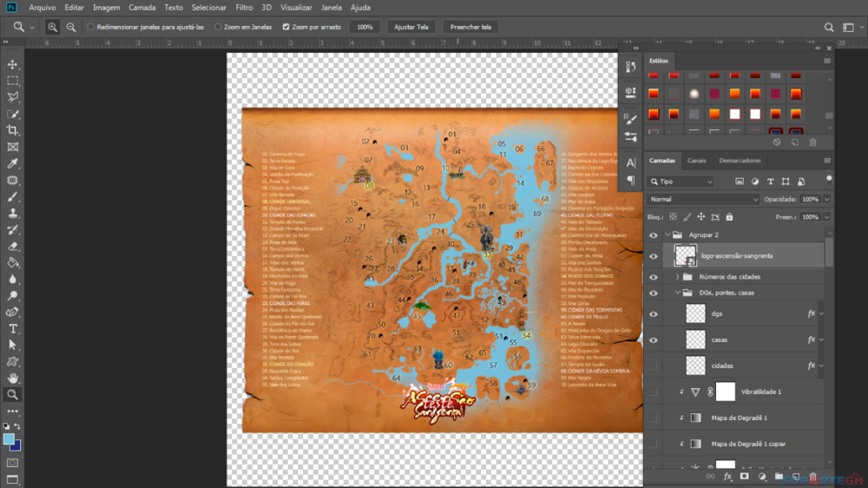
Task: Select the Crop tool
Action: pyautogui.click(x=13, y=130)
